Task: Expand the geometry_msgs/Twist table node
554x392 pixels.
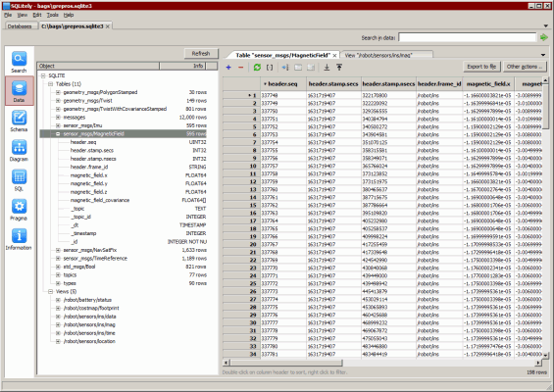Action: coord(58,101)
